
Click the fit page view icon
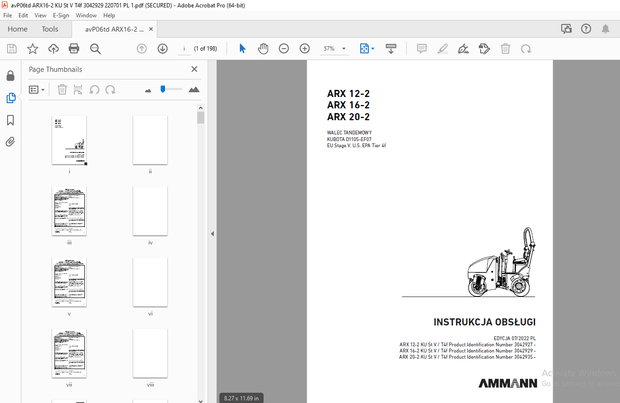[x=364, y=49]
